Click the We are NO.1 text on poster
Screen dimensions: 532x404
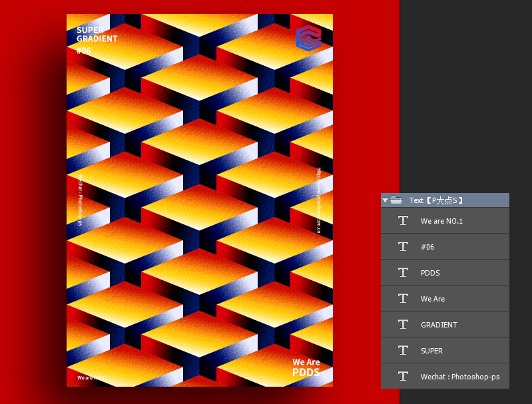point(91,378)
